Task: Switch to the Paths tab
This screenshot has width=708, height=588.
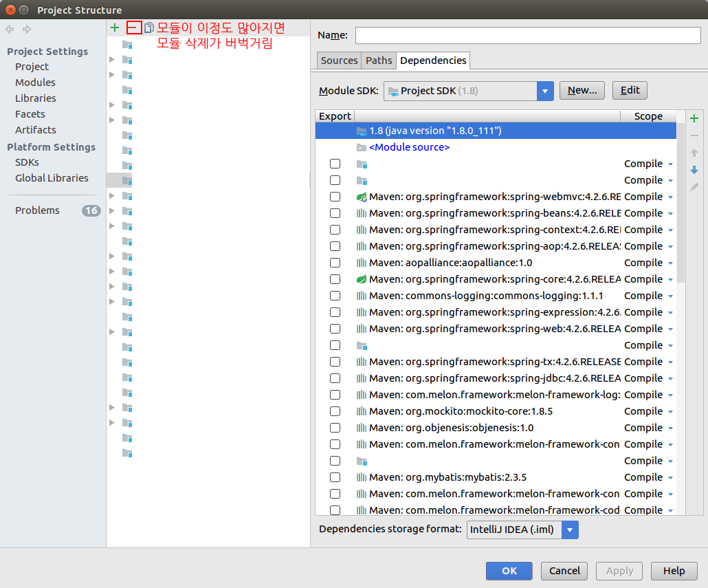Action: (379, 61)
